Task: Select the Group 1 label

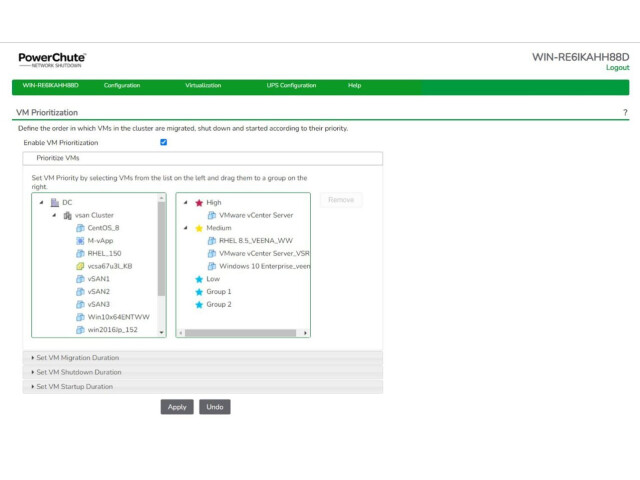Action: tap(219, 291)
